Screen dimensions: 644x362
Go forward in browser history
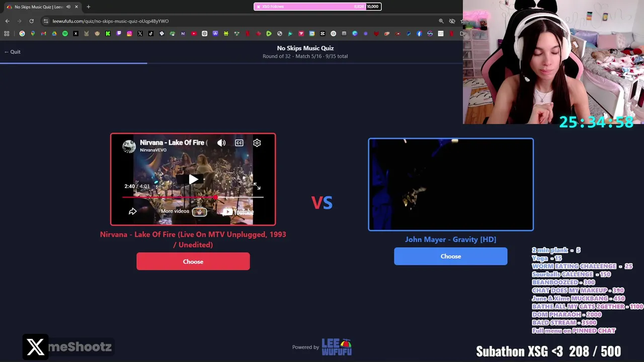point(19,21)
